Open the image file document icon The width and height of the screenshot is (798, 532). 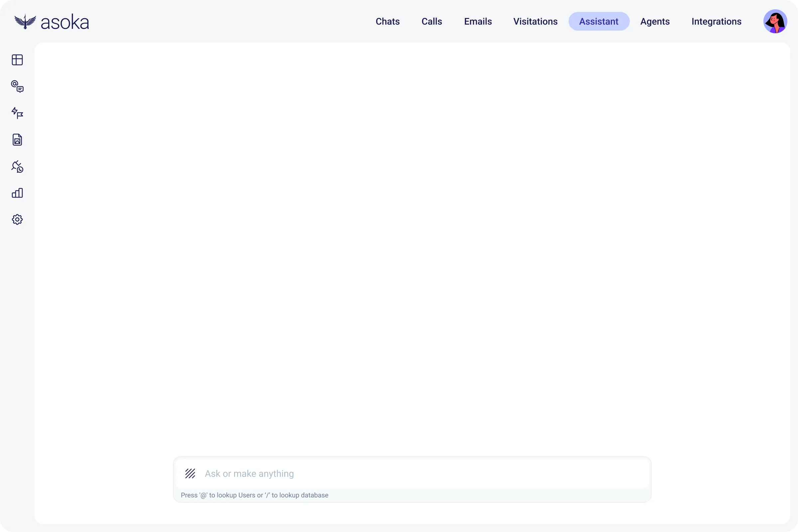17,140
